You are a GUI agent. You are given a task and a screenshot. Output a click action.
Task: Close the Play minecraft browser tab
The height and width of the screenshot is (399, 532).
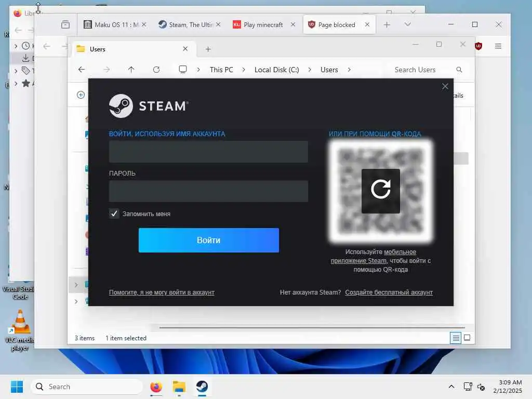pos(293,24)
